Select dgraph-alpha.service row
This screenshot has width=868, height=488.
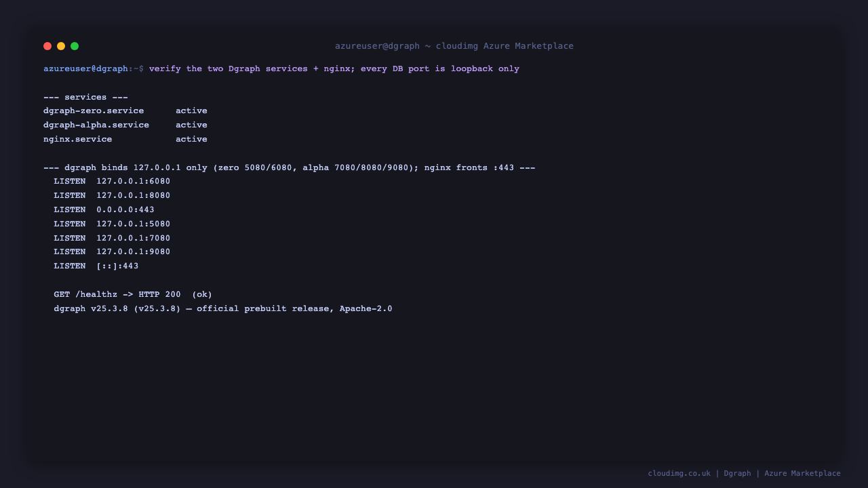coord(125,125)
